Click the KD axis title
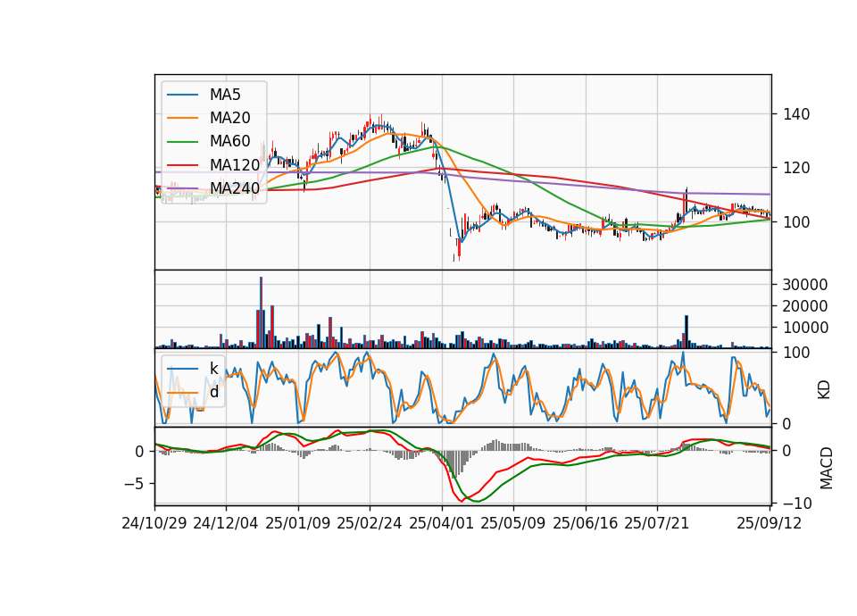This screenshot has width=857, height=616. 824,390
